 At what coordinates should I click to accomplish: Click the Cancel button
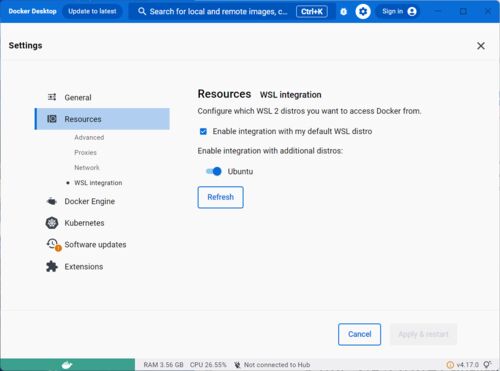tap(359, 334)
